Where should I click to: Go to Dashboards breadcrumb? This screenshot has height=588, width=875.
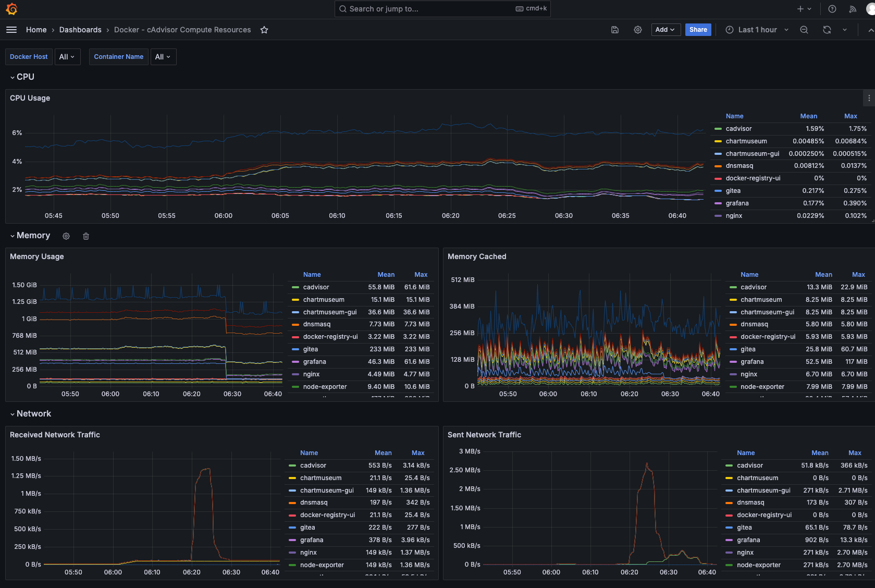point(80,30)
